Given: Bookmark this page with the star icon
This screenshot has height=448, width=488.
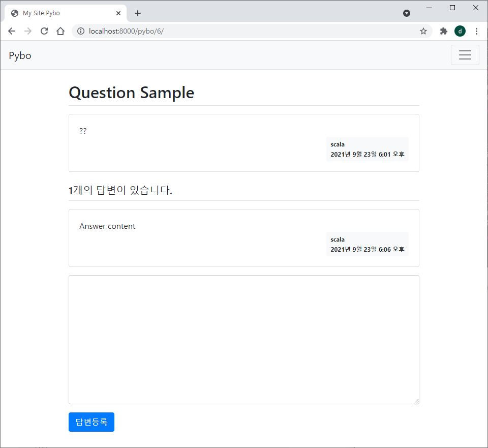Looking at the screenshot, I should tap(423, 31).
